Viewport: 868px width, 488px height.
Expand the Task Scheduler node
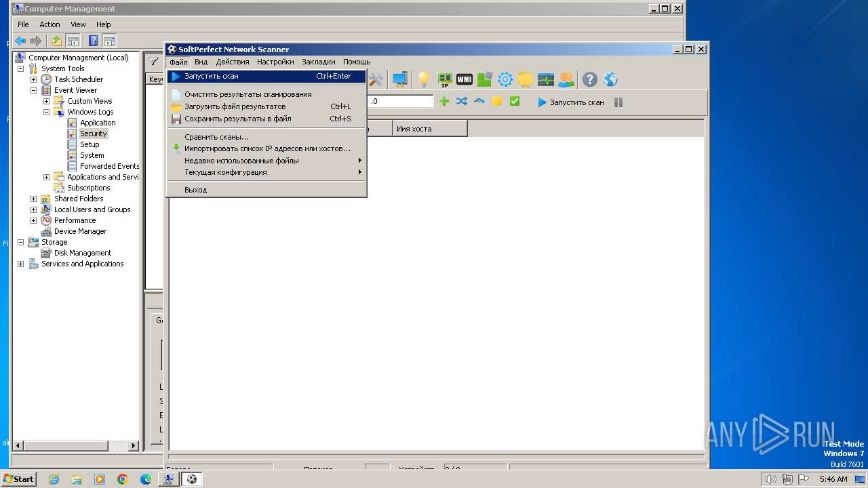tap(33, 79)
